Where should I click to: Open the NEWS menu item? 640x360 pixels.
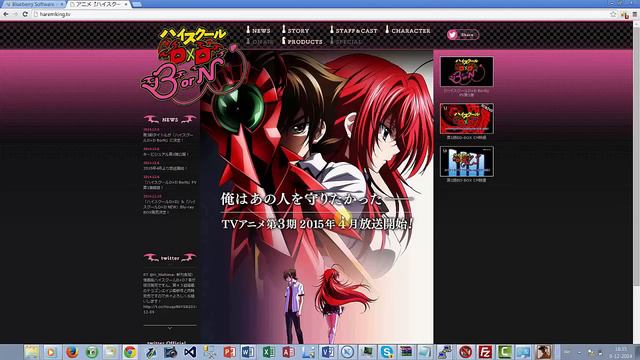pyautogui.click(x=258, y=30)
